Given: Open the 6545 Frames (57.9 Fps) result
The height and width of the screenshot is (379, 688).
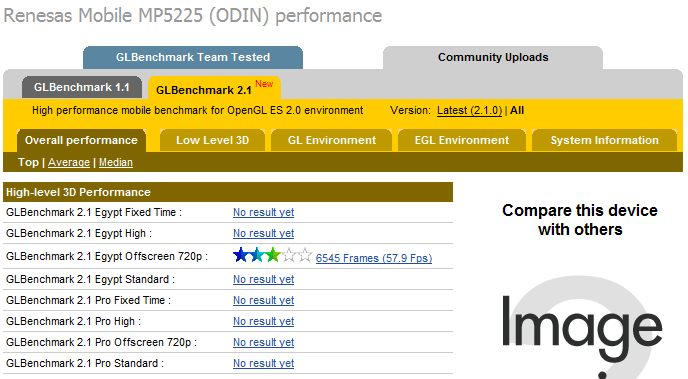Looking at the screenshot, I should click(x=374, y=258).
